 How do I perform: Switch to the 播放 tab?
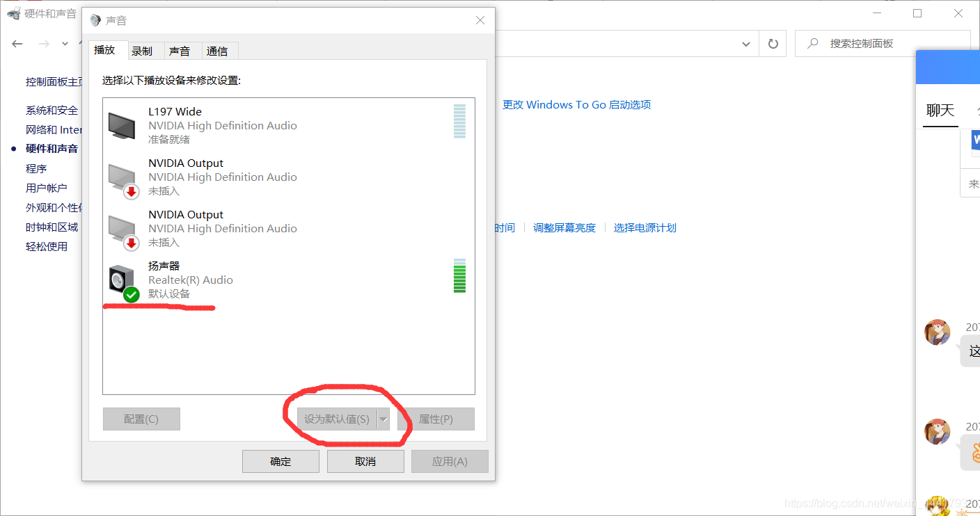(x=108, y=50)
